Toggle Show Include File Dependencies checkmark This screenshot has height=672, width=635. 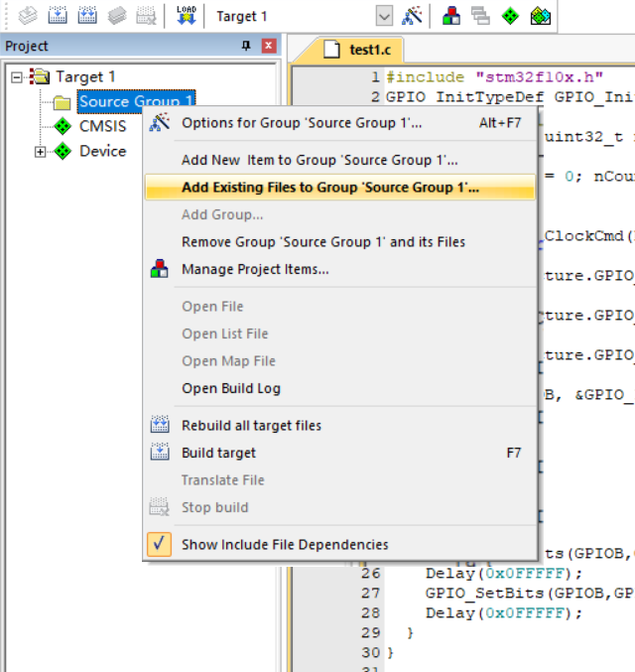click(159, 545)
